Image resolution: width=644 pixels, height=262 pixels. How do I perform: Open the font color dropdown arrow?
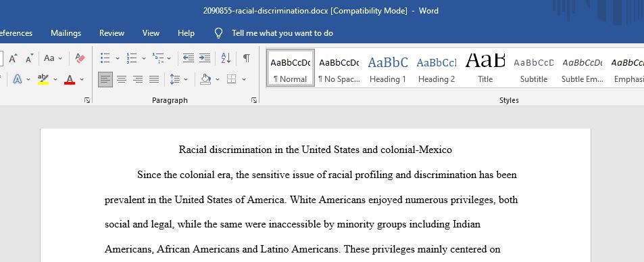[81, 79]
